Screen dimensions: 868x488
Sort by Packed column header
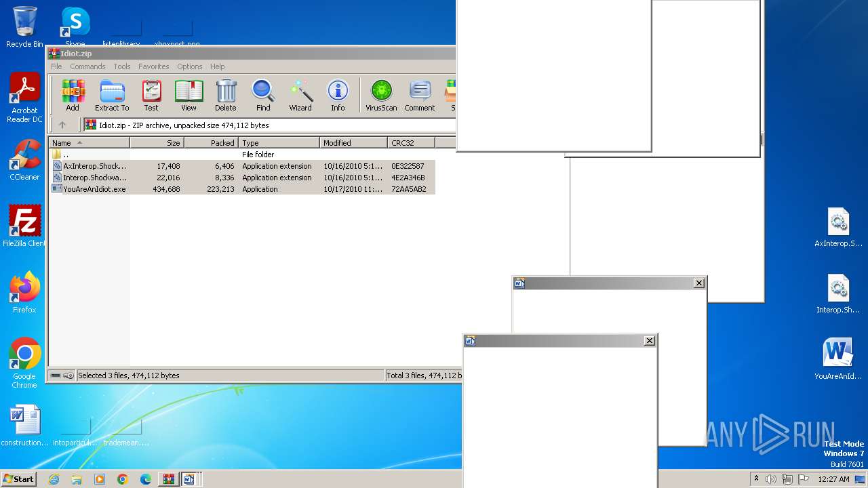click(x=212, y=143)
